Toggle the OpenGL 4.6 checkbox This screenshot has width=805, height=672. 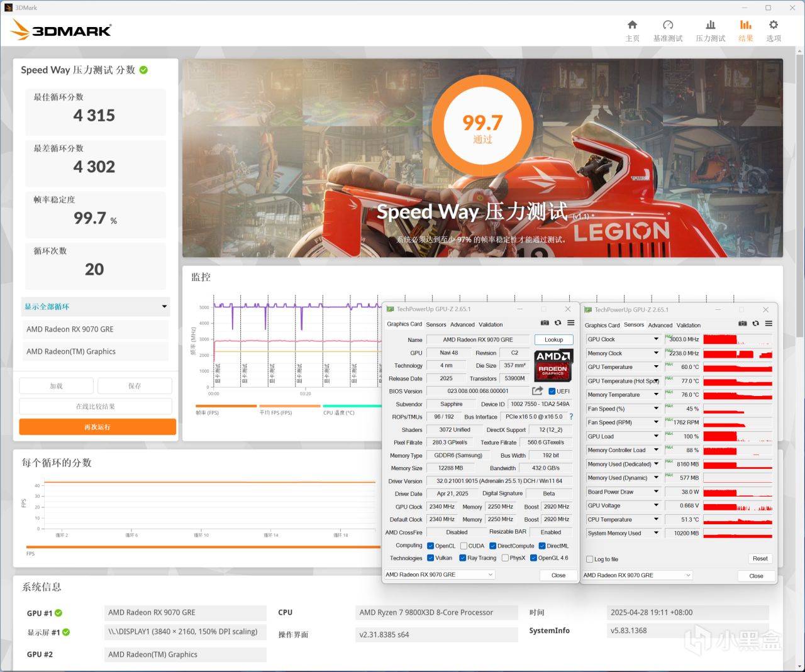pos(533,558)
